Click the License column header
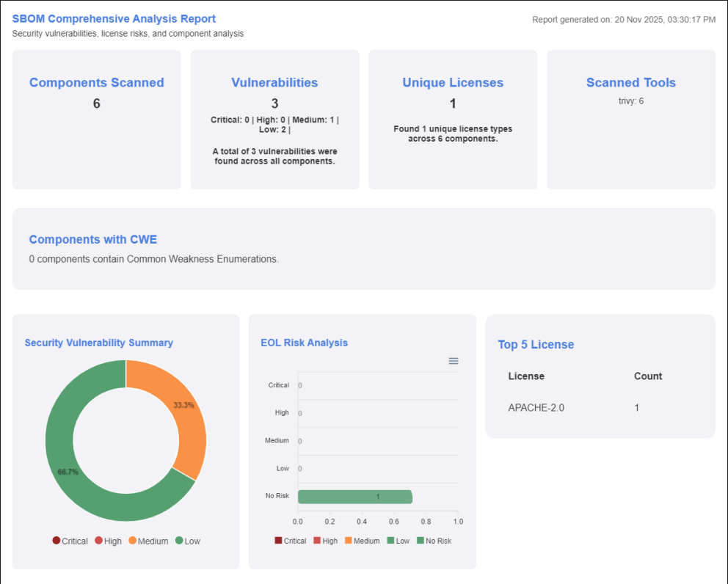The height and width of the screenshot is (584, 728). coord(526,376)
